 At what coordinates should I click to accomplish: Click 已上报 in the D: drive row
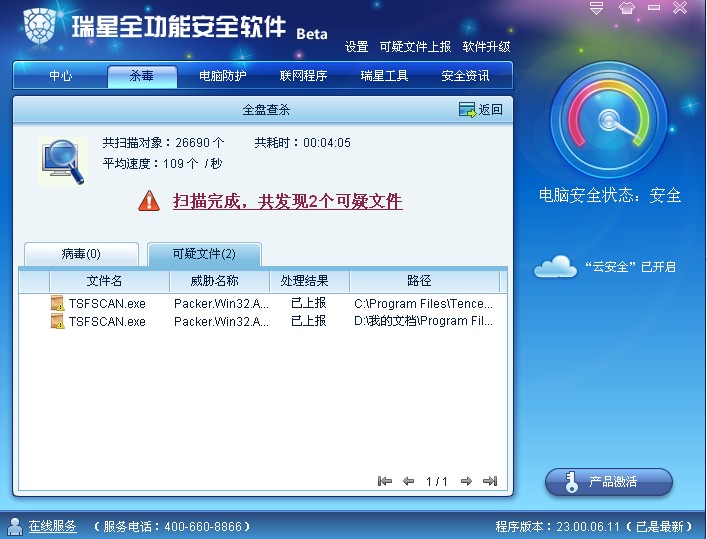coord(309,321)
